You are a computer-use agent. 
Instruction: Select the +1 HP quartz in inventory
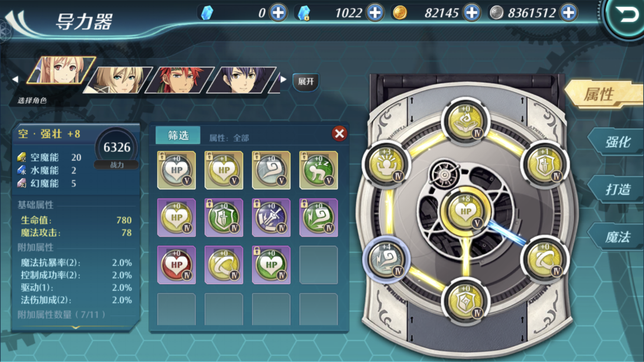223,170
